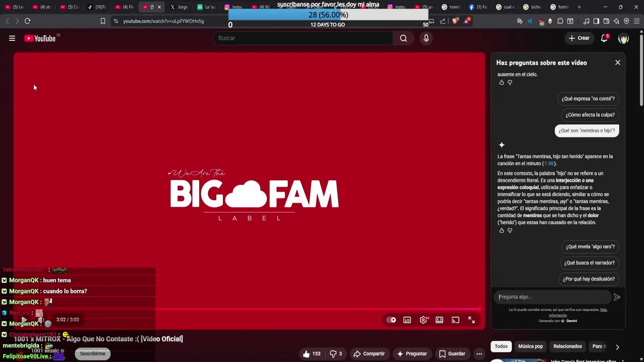
Task: Open a new browser tab
Action: tap(579, 7)
